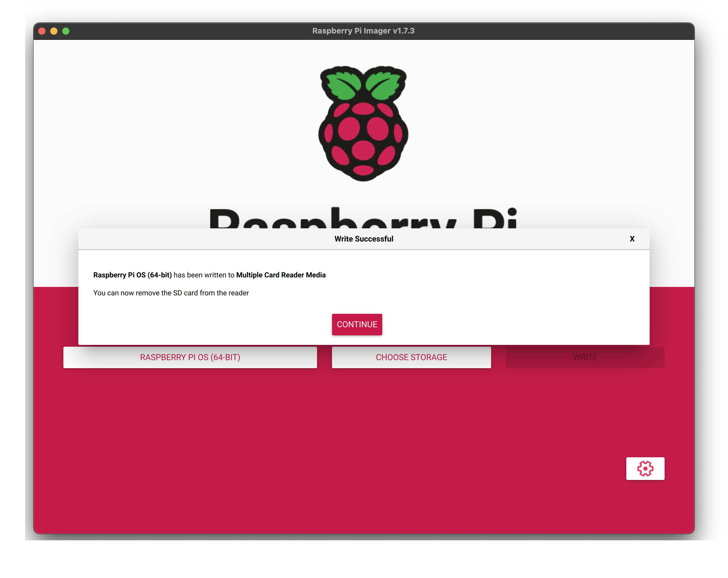Open the CHOOSE STORAGE selector
The height and width of the screenshot is (578, 728).
pos(411,357)
